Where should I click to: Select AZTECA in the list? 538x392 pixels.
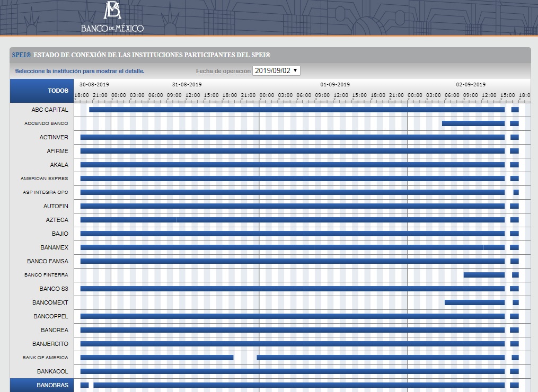pos(57,220)
